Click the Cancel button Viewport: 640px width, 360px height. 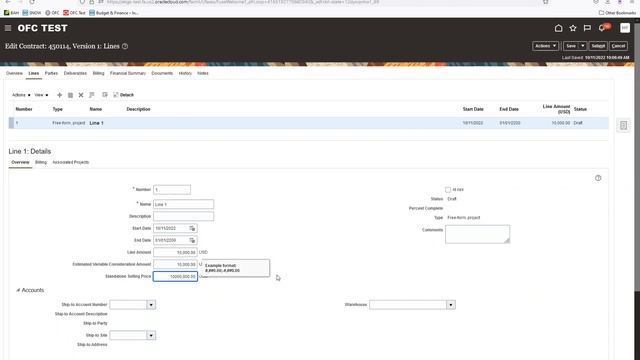point(618,46)
